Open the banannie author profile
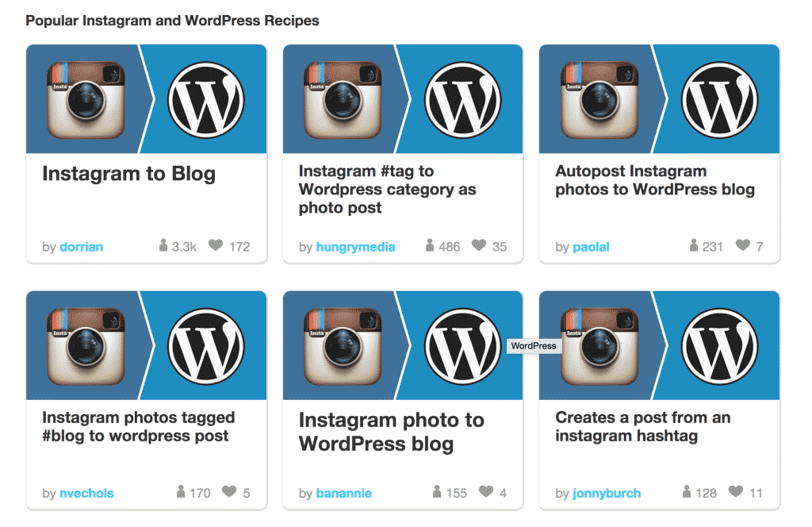 click(x=344, y=493)
